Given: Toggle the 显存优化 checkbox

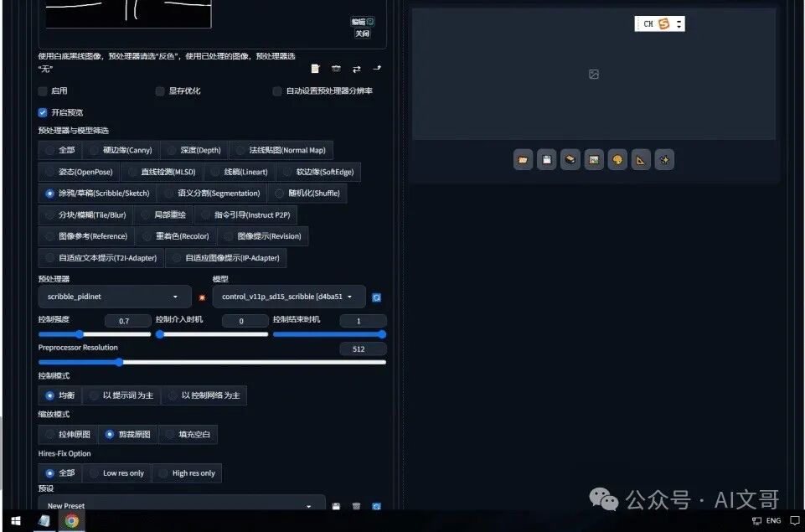Looking at the screenshot, I should click(159, 90).
